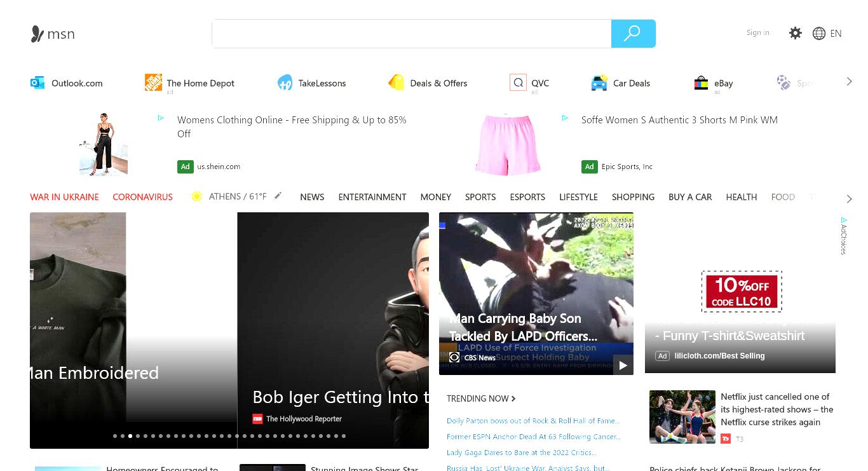Open Lady Gaga Critics trending headline
The width and height of the screenshot is (868, 471).
point(521,453)
